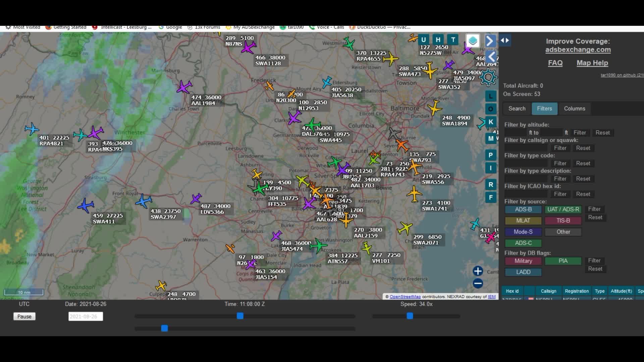Click the T map button
The image size is (644, 362).
(453, 40)
